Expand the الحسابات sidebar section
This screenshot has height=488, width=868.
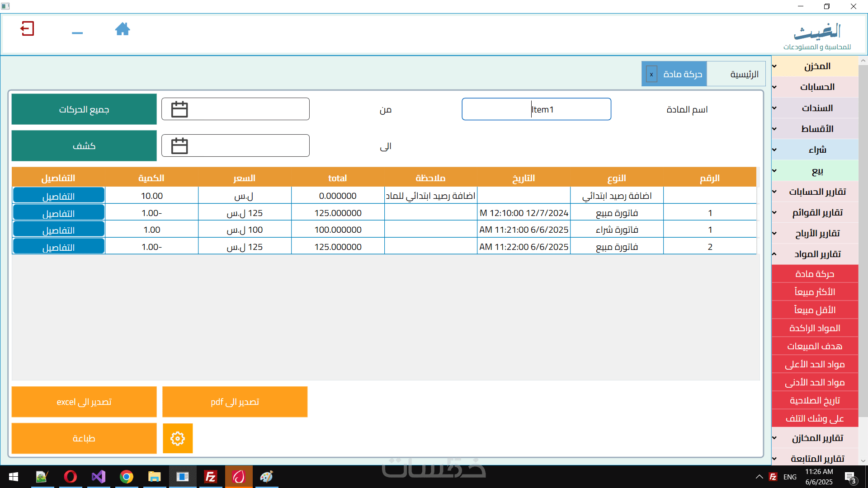tap(816, 87)
